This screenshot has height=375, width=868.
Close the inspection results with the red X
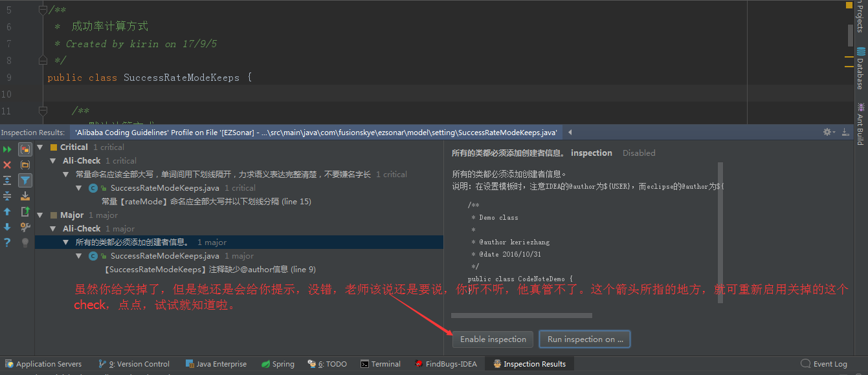point(7,165)
